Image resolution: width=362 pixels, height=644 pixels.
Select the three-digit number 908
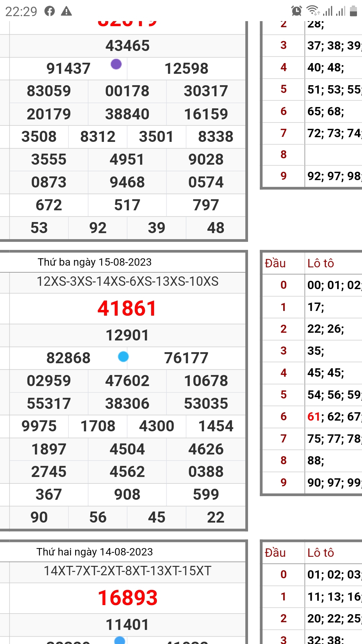click(x=127, y=494)
